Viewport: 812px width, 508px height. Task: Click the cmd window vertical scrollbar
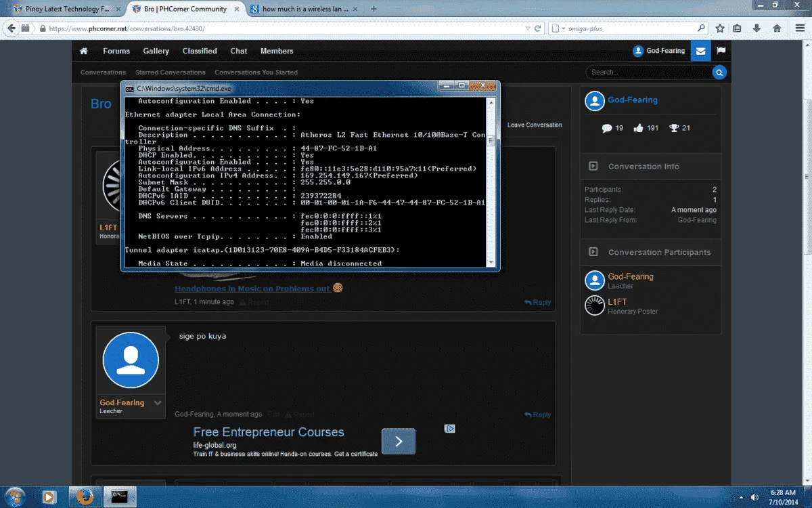(491, 182)
